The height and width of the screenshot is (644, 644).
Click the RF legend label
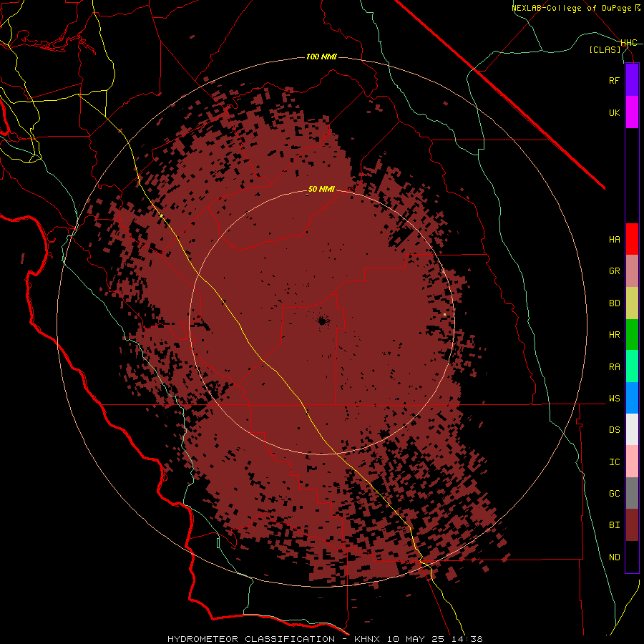click(614, 80)
